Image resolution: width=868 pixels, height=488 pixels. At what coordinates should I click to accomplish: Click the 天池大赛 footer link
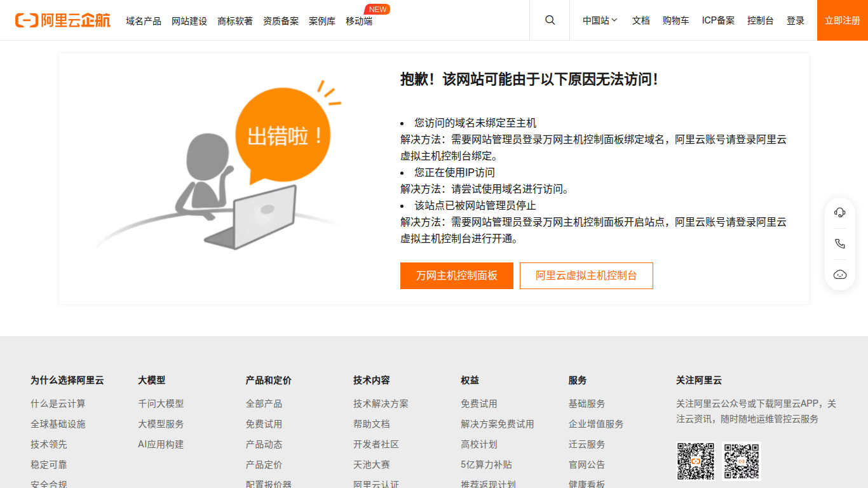point(372,464)
